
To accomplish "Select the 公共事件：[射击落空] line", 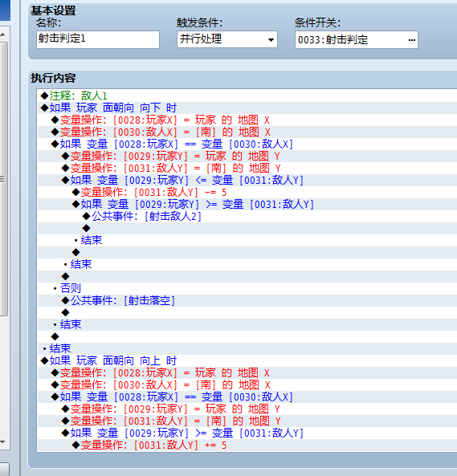I will [247, 300].
